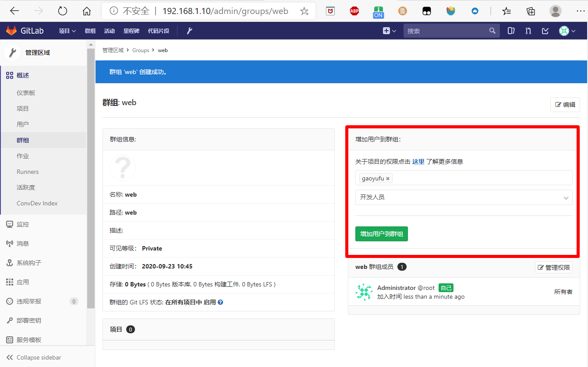Click the search magnifier icon

[492, 31]
